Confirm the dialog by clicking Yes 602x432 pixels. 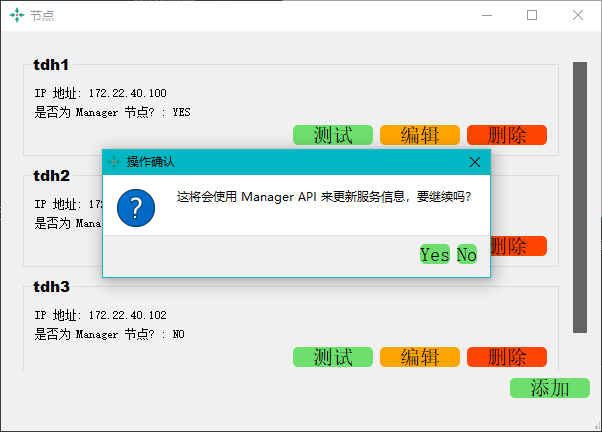click(x=435, y=254)
